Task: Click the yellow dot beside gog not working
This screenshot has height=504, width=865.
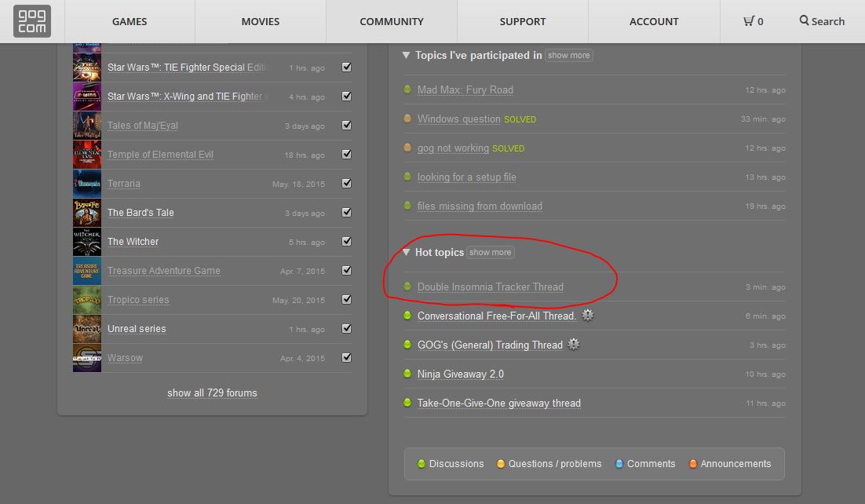Action: pyautogui.click(x=407, y=148)
